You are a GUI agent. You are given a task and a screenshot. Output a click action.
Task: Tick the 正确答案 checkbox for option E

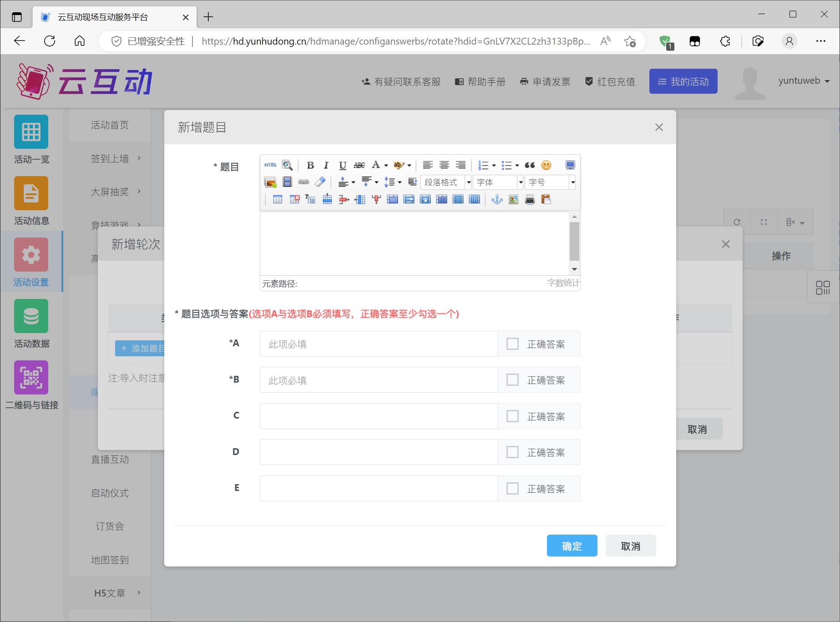coord(512,489)
